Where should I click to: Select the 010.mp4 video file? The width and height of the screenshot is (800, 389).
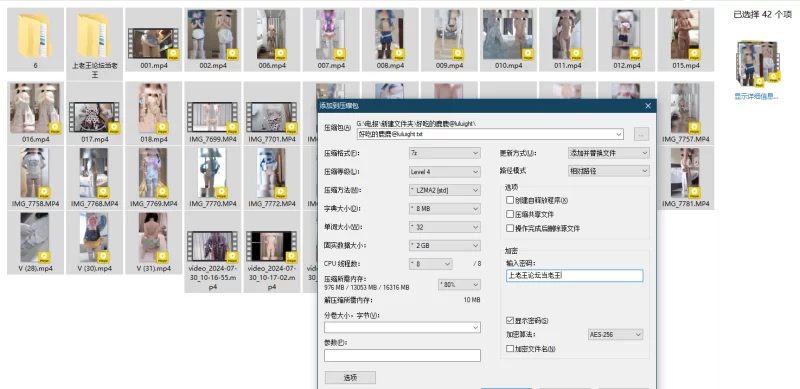coord(509,39)
